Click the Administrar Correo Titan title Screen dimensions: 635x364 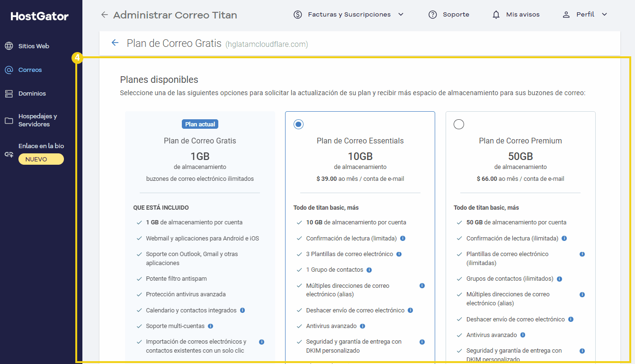[x=175, y=15]
